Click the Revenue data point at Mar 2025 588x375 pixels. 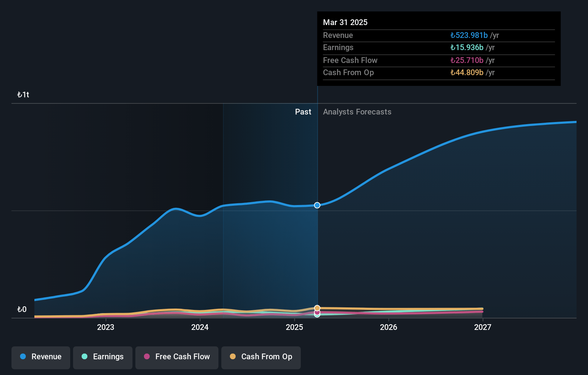point(317,205)
